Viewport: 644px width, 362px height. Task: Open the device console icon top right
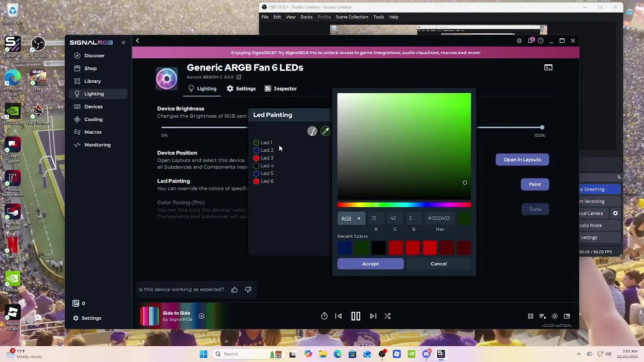tap(548, 67)
